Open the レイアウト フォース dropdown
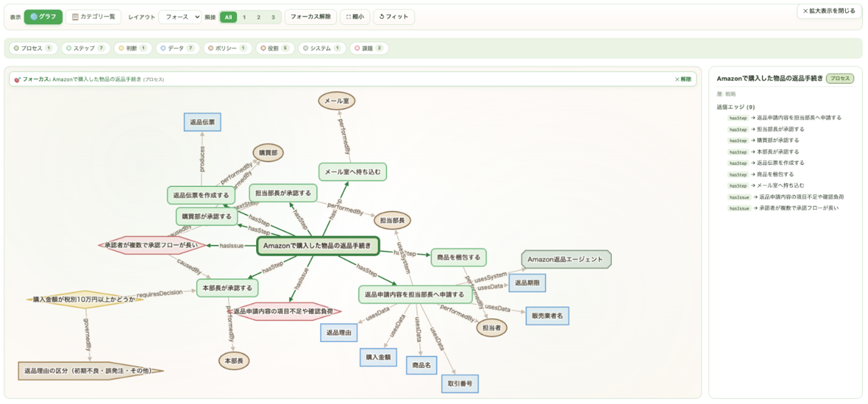This screenshot has width=868, height=404. click(x=180, y=17)
